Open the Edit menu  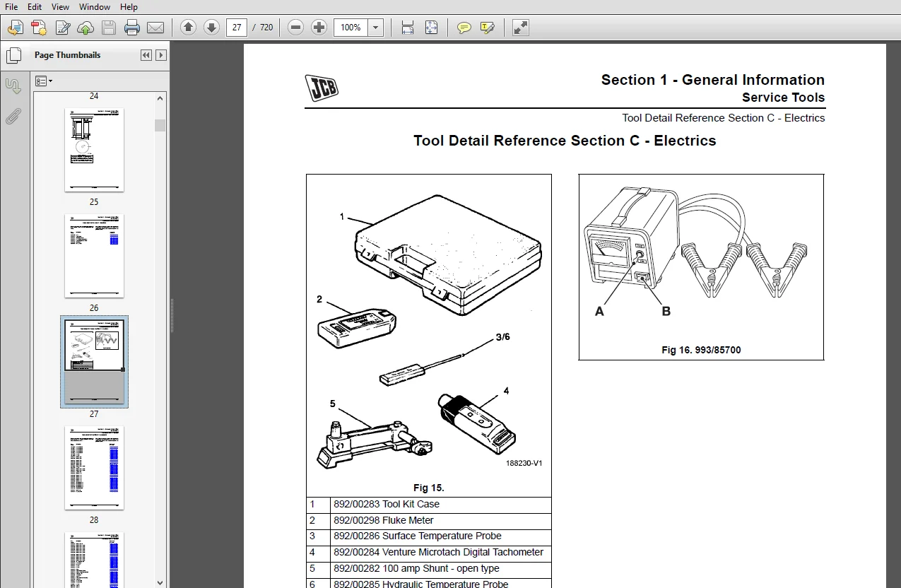(x=34, y=7)
